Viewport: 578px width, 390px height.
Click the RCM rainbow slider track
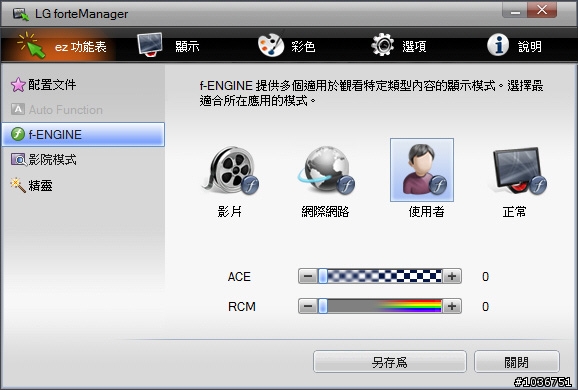pos(380,306)
